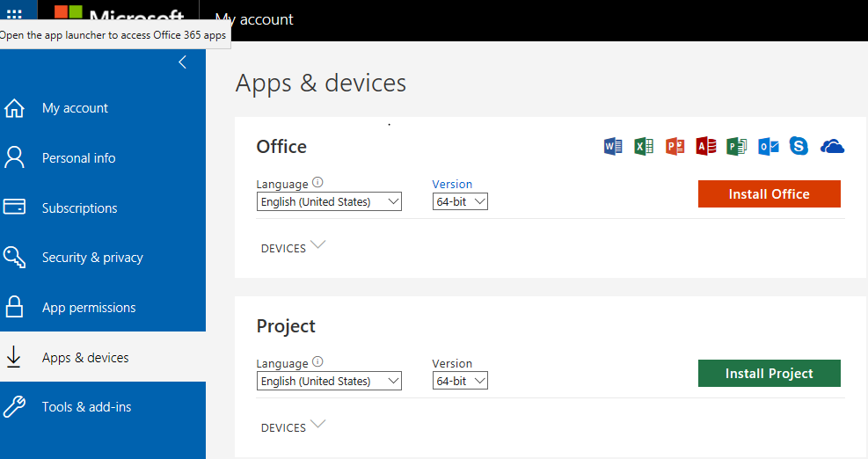868x459 pixels.
Task: Open the Project Version 64-bit dropdown
Action: [460, 381]
